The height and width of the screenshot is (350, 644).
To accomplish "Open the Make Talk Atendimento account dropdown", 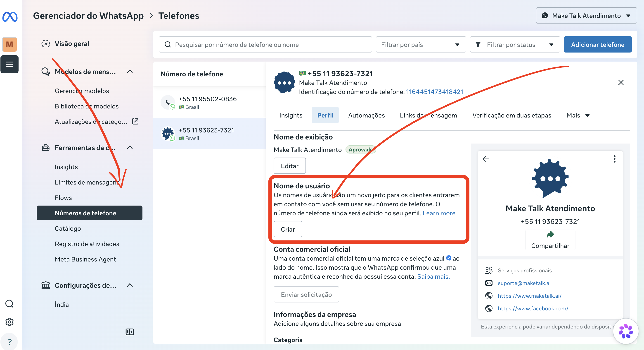I will (586, 16).
